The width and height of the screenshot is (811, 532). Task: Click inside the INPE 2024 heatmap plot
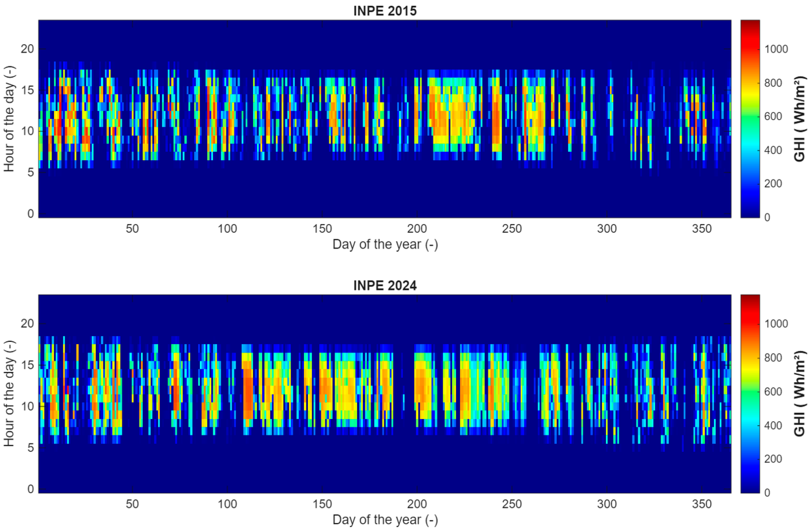pos(385,393)
